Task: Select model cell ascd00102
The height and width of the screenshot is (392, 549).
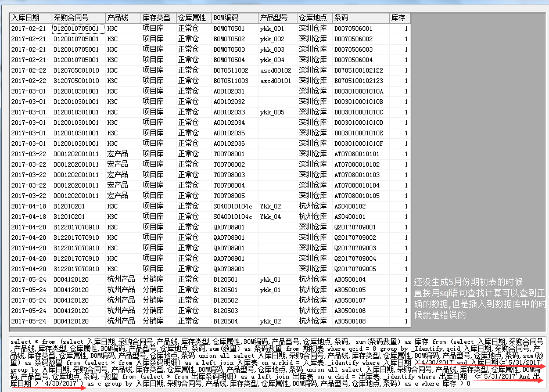Action: (278, 70)
